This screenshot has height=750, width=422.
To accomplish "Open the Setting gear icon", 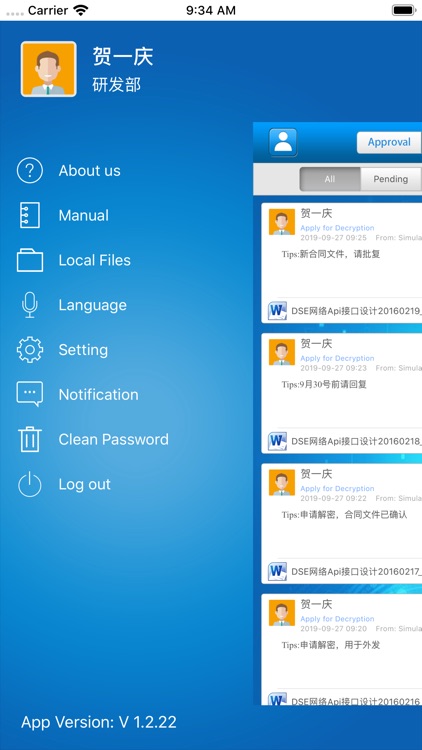I will (x=30, y=350).
